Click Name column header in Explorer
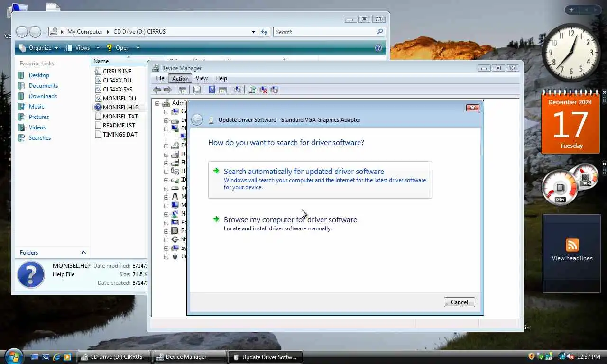This screenshot has width=607, height=364. [119, 61]
